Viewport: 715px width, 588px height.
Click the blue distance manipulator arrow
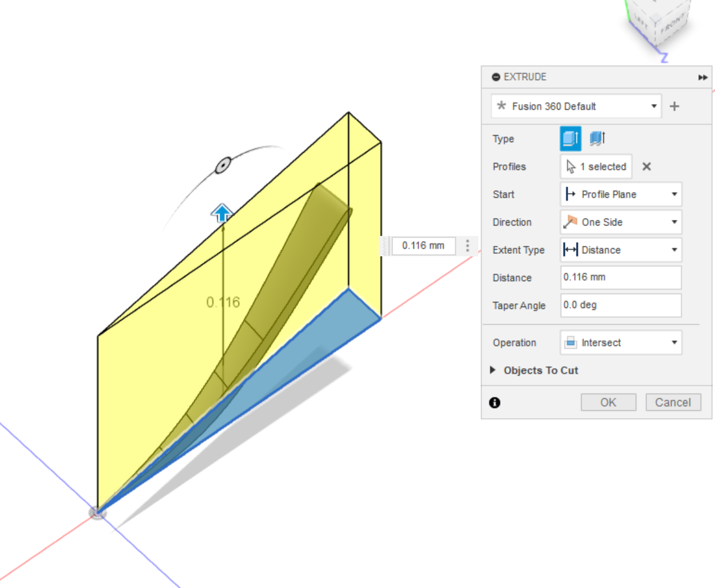tap(222, 212)
